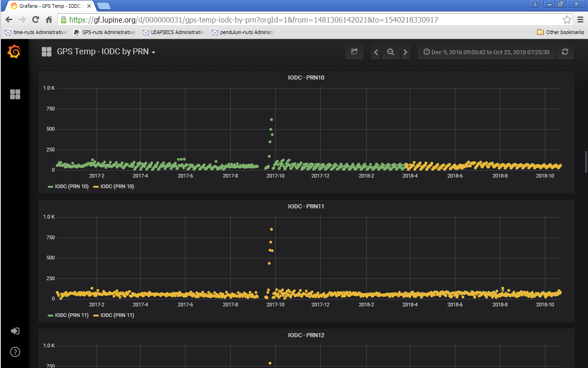Open time-nuts Administrative bookmark
The height and width of the screenshot is (368, 588).
[36, 32]
